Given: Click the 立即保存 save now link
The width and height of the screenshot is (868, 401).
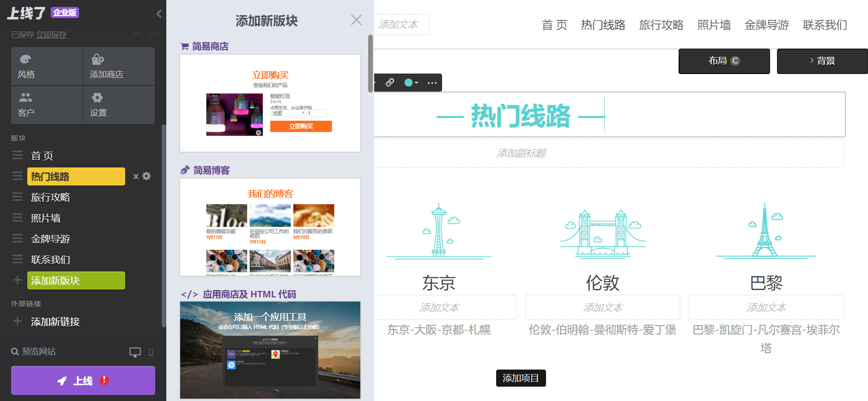Looking at the screenshot, I should click(x=51, y=35).
